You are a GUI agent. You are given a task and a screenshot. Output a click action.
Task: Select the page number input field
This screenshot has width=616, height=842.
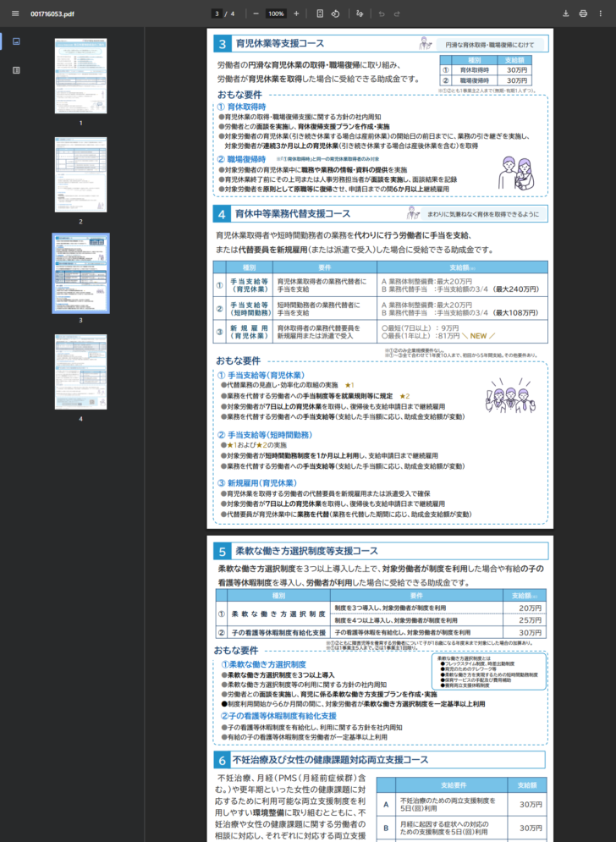pos(217,14)
